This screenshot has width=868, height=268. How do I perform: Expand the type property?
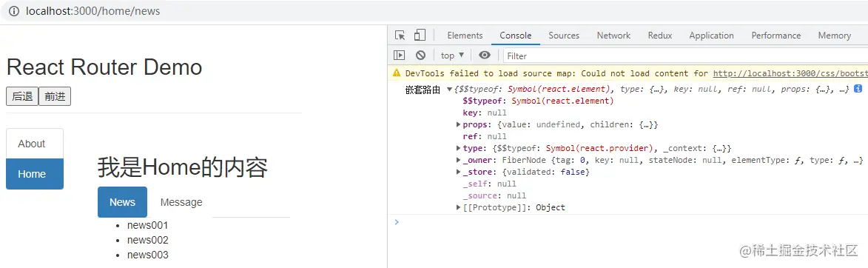coord(458,148)
